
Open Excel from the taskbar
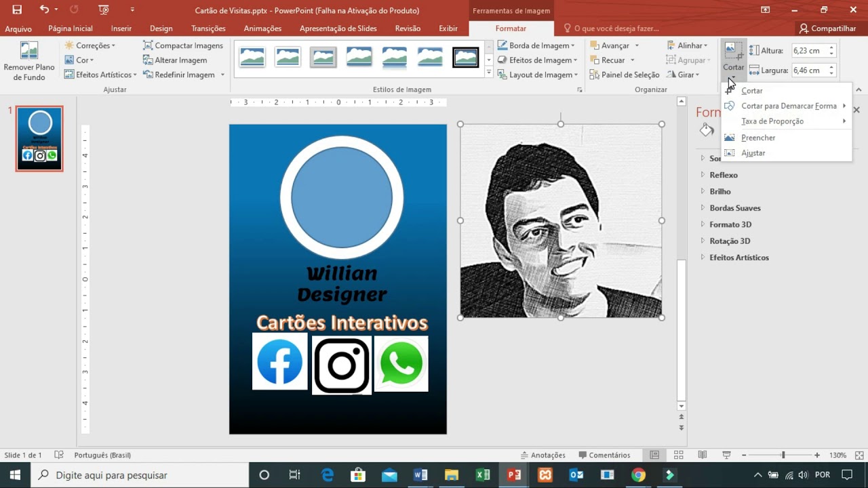pyautogui.click(x=483, y=475)
